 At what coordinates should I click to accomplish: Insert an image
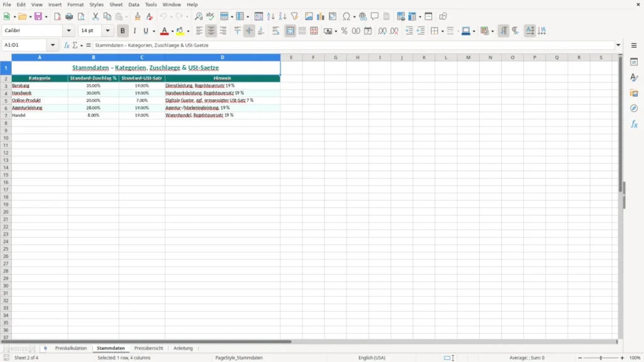[x=309, y=16]
